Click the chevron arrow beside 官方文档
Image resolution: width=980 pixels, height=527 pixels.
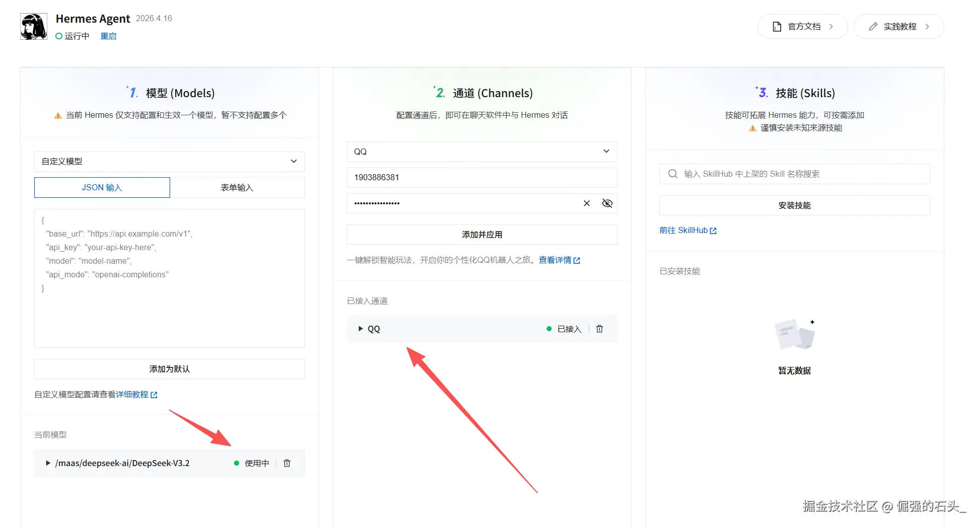pos(831,27)
